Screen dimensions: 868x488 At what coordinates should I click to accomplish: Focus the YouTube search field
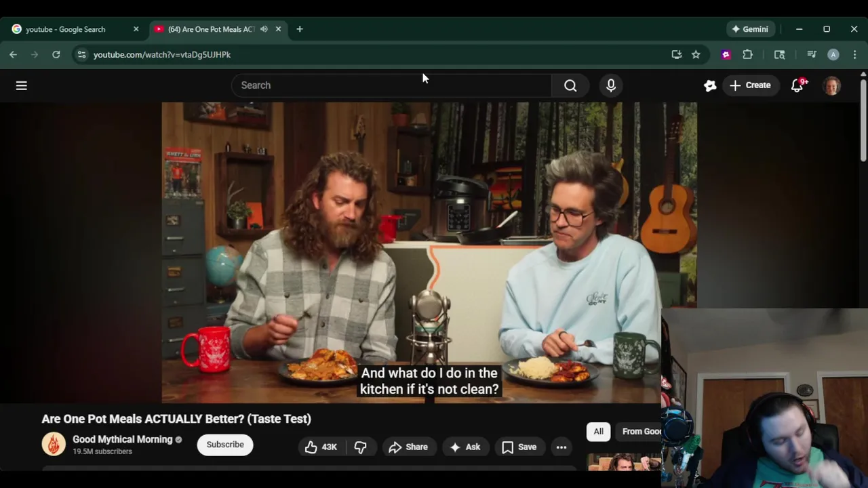(392, 85)
